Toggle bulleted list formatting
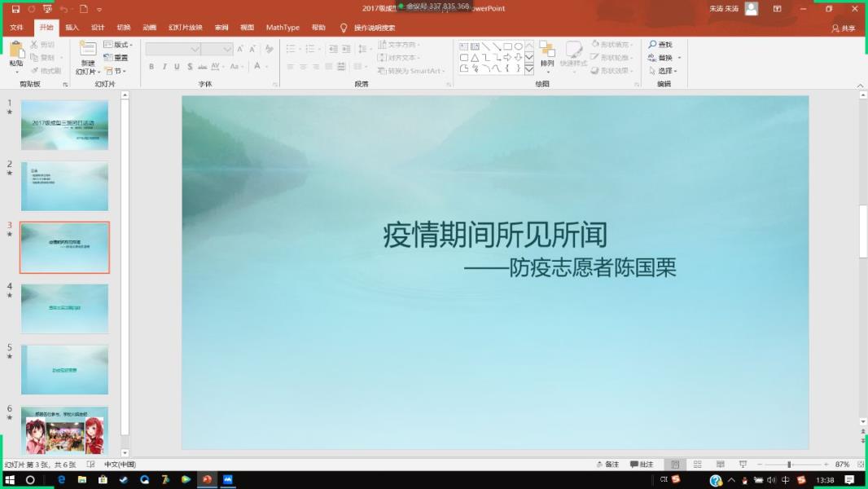Image resolution: width=868 pixels, height=489 pixels. click(291, 49)
